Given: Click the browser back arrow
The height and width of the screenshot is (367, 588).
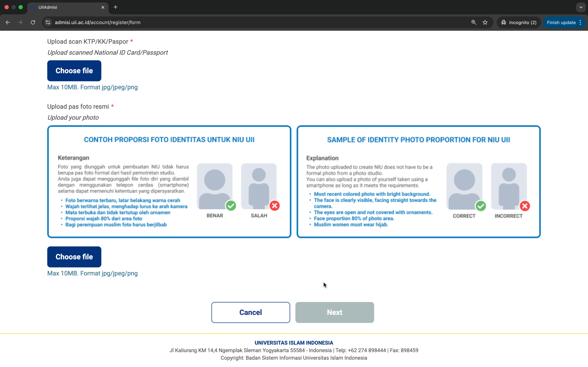Looking at the screenshot, I should (8, 22).
